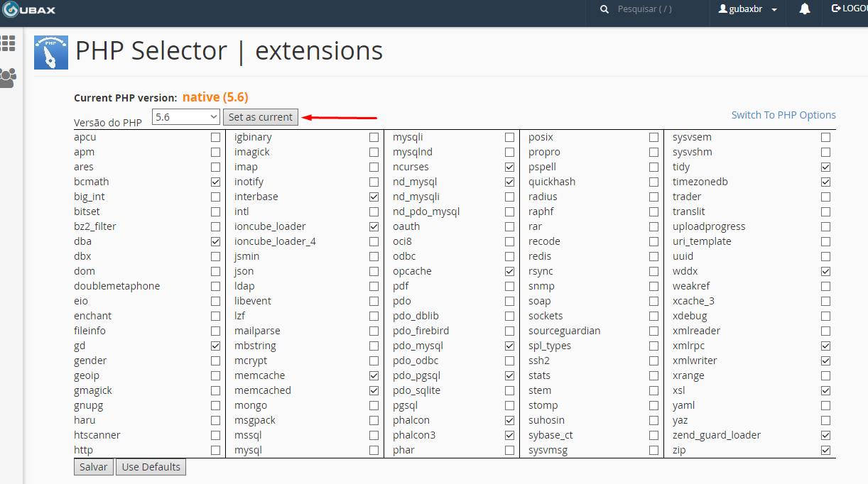Toggle the mbstring extension checkbox
The width and height of the screenshot is (868, 484).
pos(374,346)
